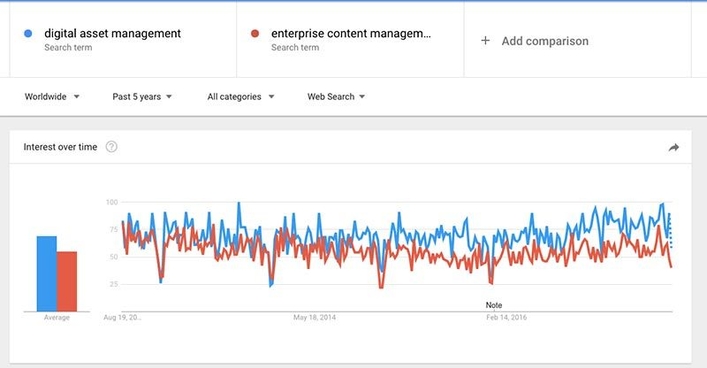Screen dimensions: 707x368
Task: Click the blue Average bar
Action: click(x=46, y=274)
